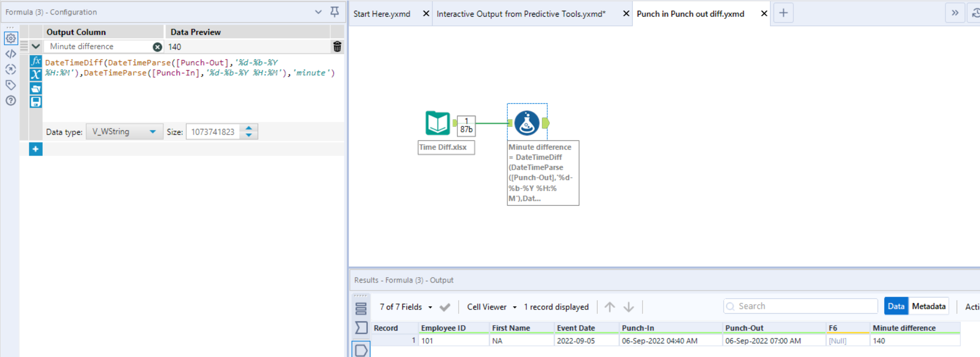Screen dimensions: 980x357
Task: Collapse the Minute difference expression row
Action: 36,46
